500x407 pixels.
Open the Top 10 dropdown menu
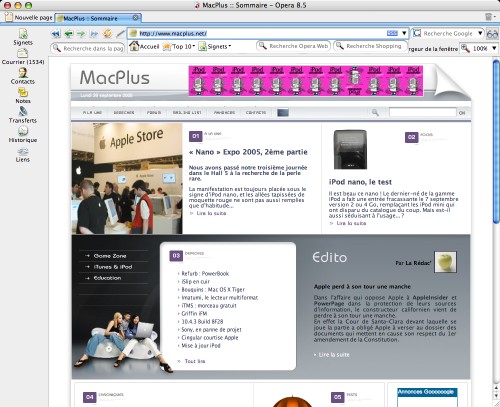pos(179,46)
